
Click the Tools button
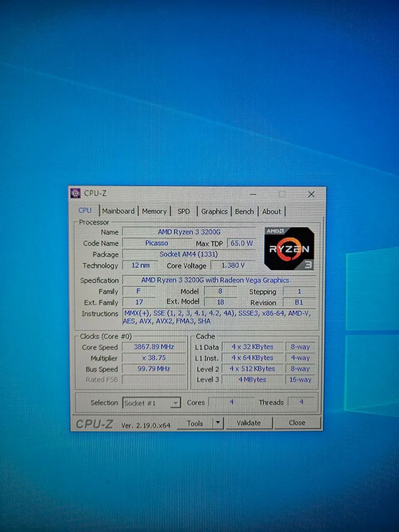(195, 423)
